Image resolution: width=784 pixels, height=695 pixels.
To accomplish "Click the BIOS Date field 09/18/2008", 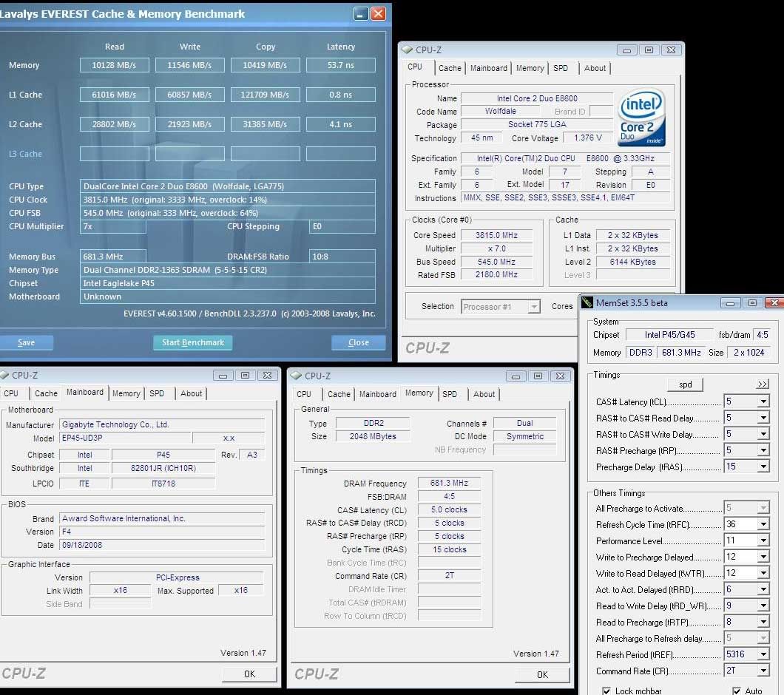I will click(162, 545).
